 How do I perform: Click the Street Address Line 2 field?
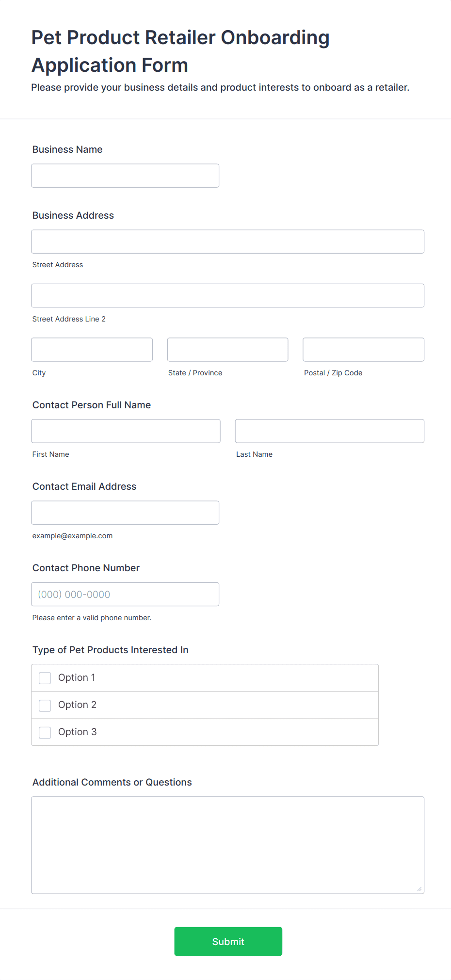click(x=227, y=295)
